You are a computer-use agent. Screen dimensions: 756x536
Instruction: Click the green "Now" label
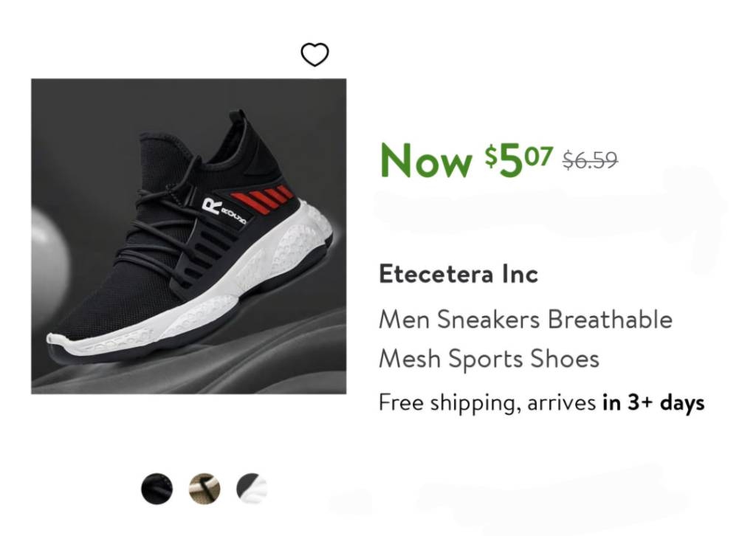coord(425,159)
